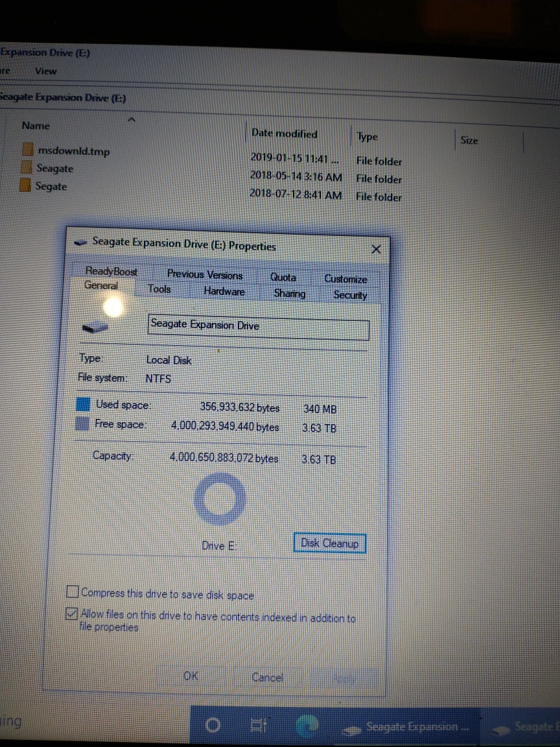Toggle the Allow files indexed checkbox
Screen dimensions: 560x747
click(71, 613)
